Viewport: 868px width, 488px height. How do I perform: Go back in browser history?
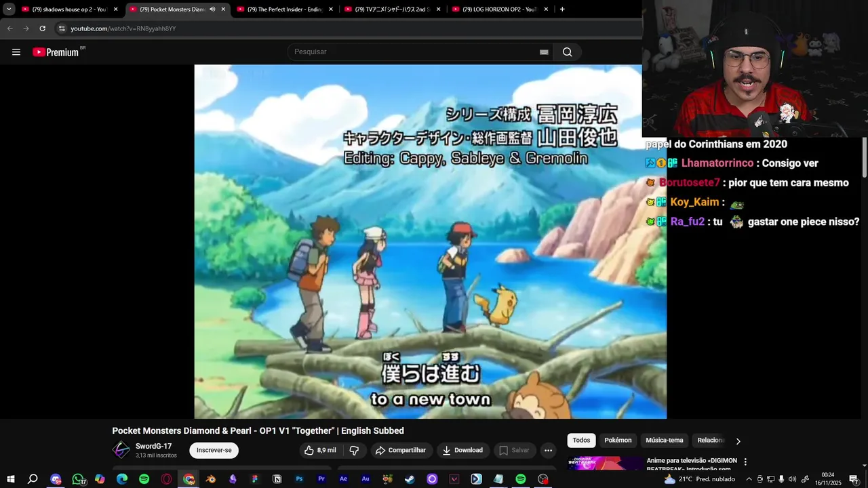[x=9, y=28]
